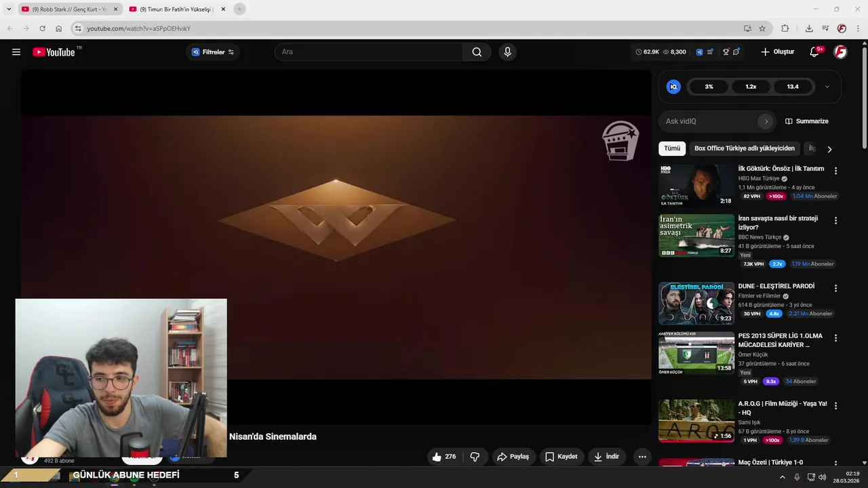Start voice search with microphone
Viewport: 868px width, 488px height.
click(x=507, y=52)
